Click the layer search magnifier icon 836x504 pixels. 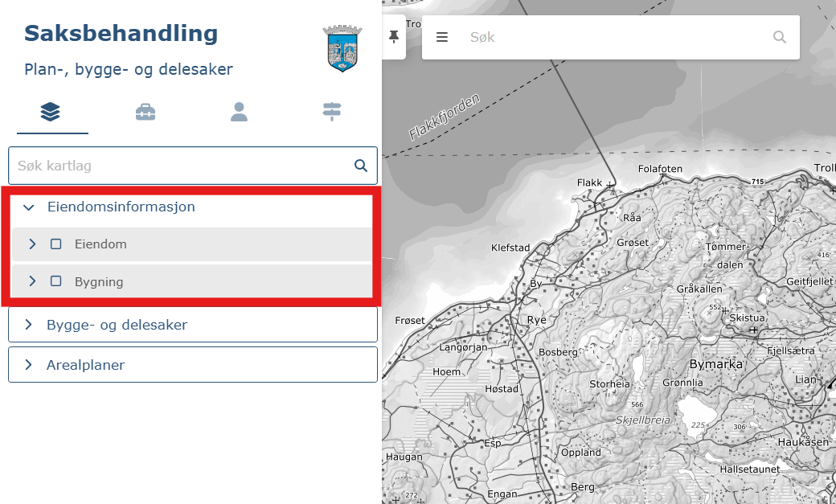(x=361, y=166)
